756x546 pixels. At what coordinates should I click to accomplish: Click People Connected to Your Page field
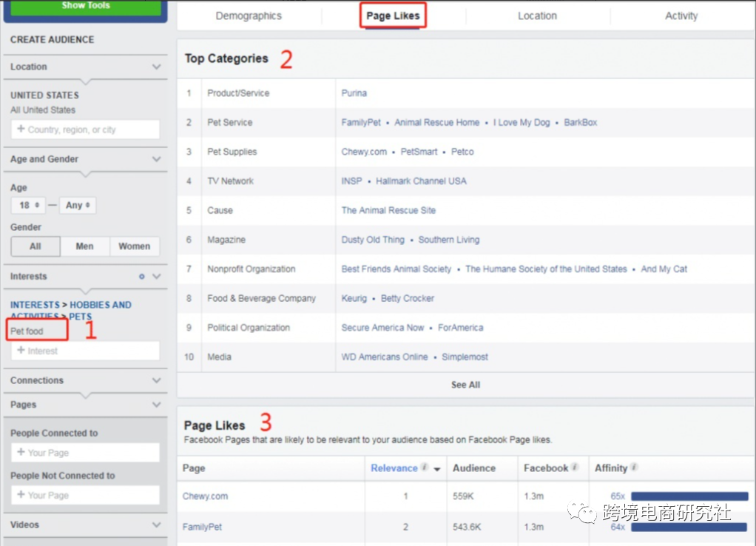85,453
